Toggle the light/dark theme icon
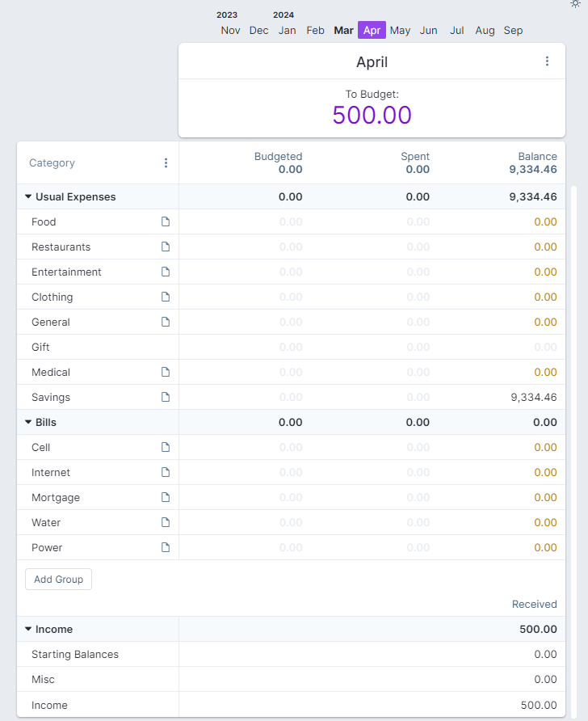The width and height of the screenshot is (588, 721). pyautogui.click(x=575, y=4)
